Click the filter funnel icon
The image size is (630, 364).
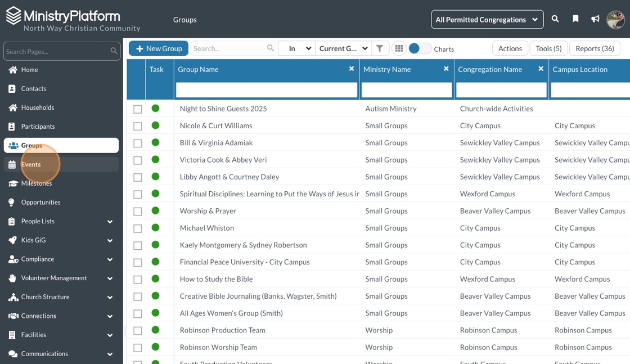[380, 48]
